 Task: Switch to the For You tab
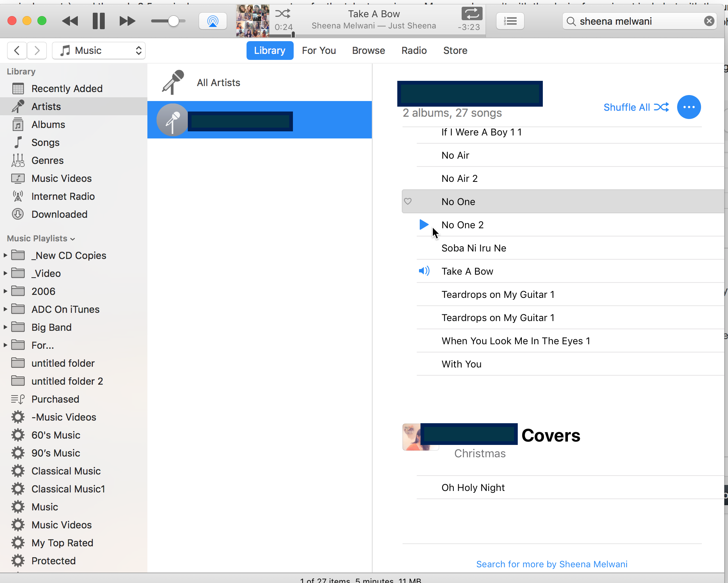(x=319, y=51)
